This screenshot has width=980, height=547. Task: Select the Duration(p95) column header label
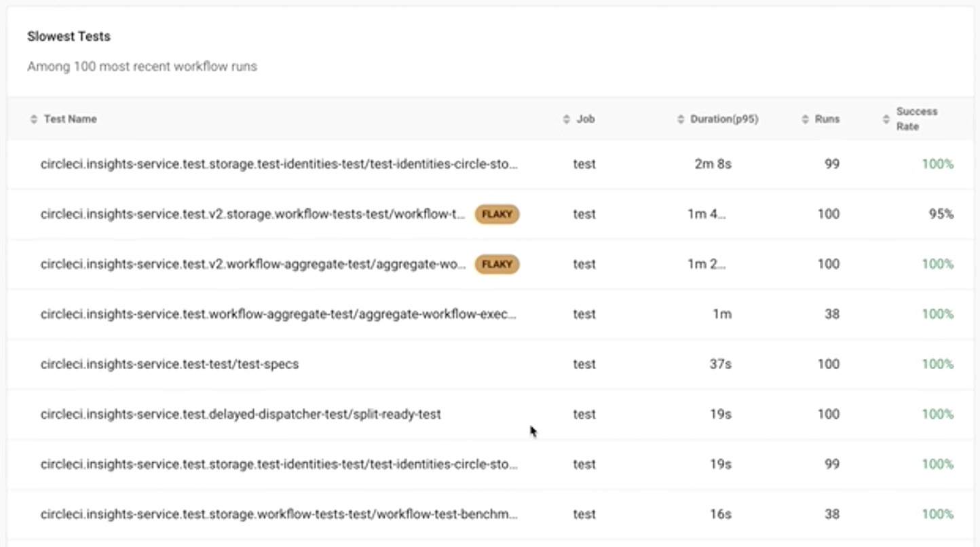[724, 119]
